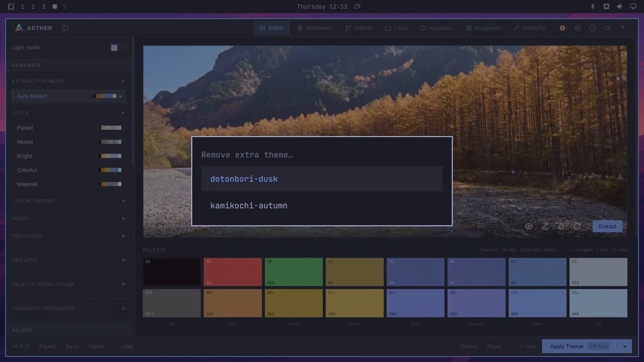Click the Aether logo icon
The height and width of the screenshot is (362, 644).
pos(19,28)
